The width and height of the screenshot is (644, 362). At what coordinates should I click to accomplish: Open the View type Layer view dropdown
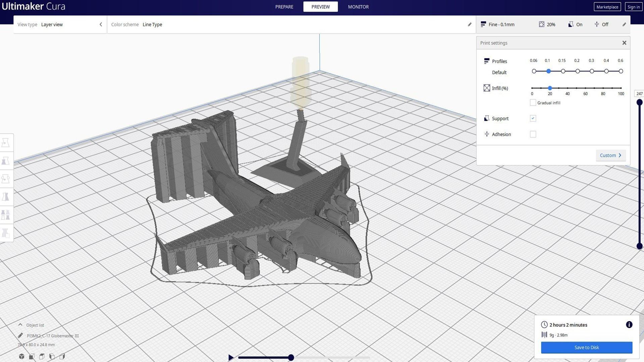60,24
